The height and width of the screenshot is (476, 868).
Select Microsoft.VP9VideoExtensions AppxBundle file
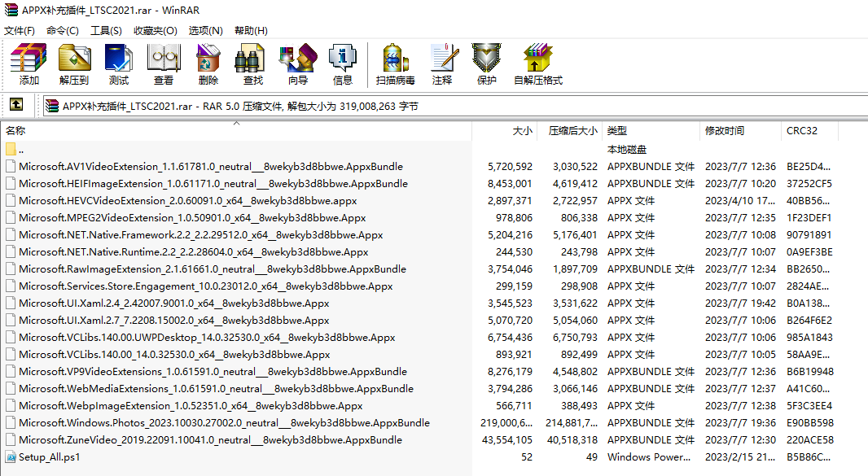tap(213, 371)
